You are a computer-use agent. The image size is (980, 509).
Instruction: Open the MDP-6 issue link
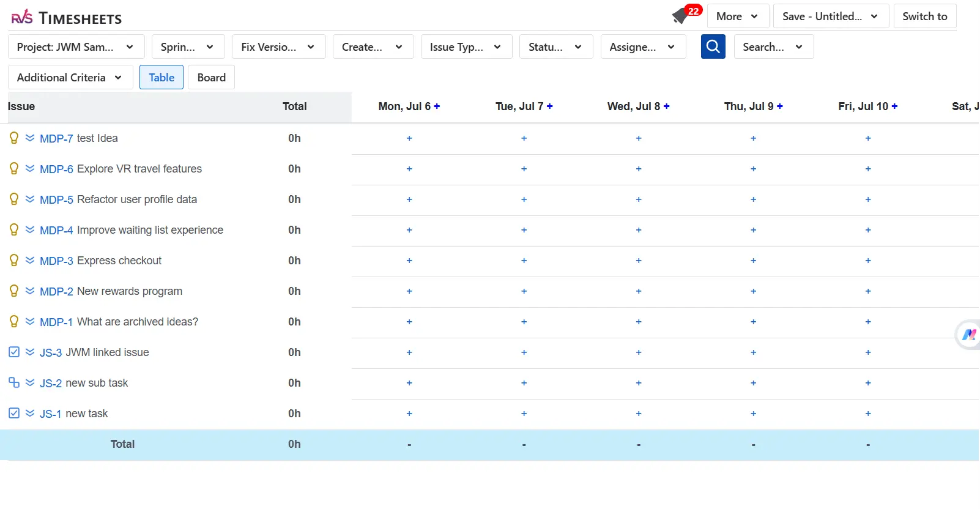coord(56,169)
